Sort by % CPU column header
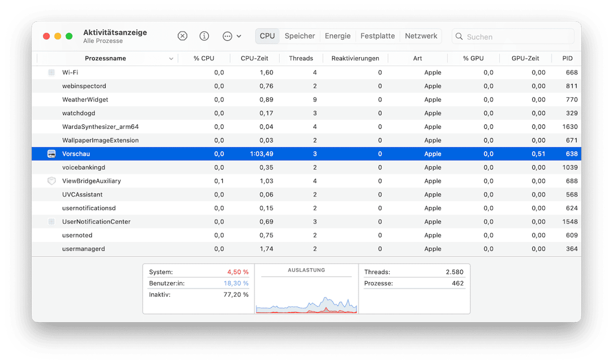 (x=204, y=58)
